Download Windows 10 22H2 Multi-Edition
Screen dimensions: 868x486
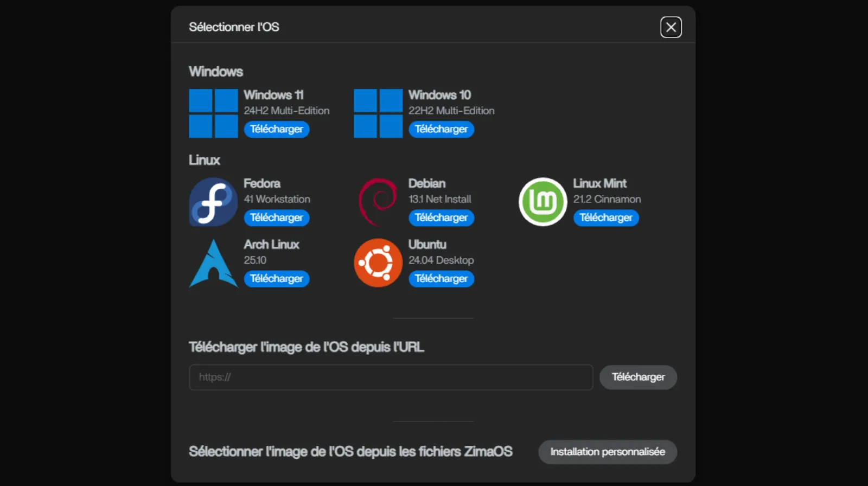(x=441, y=129)
